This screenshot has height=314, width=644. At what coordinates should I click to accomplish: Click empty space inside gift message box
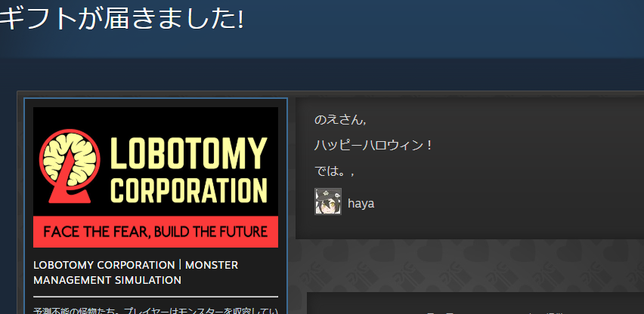point(513,172)
